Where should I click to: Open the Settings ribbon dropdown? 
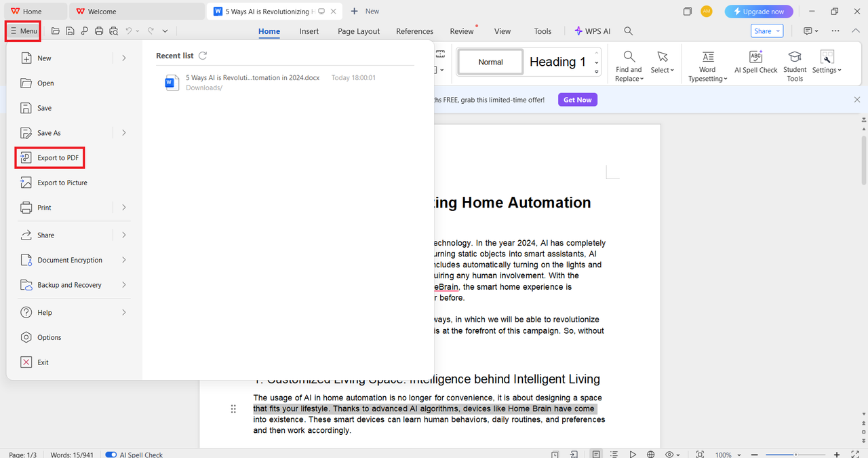point(827,62)
